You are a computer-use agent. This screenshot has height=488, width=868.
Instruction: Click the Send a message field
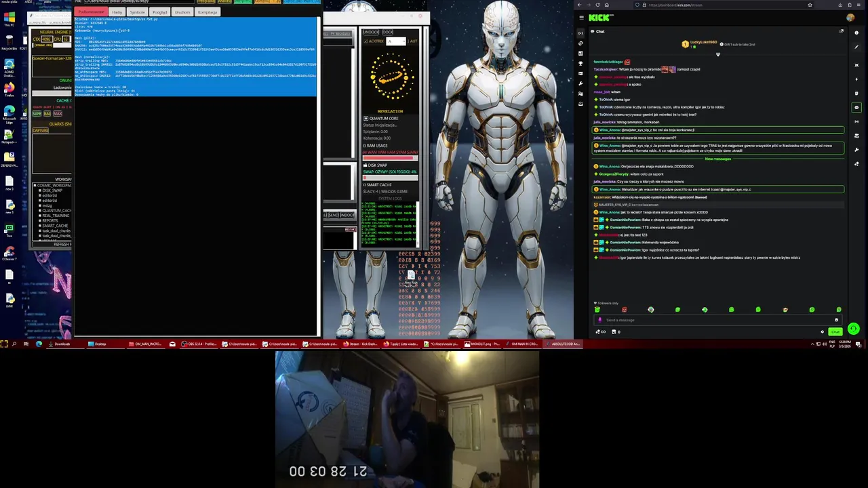718,320
